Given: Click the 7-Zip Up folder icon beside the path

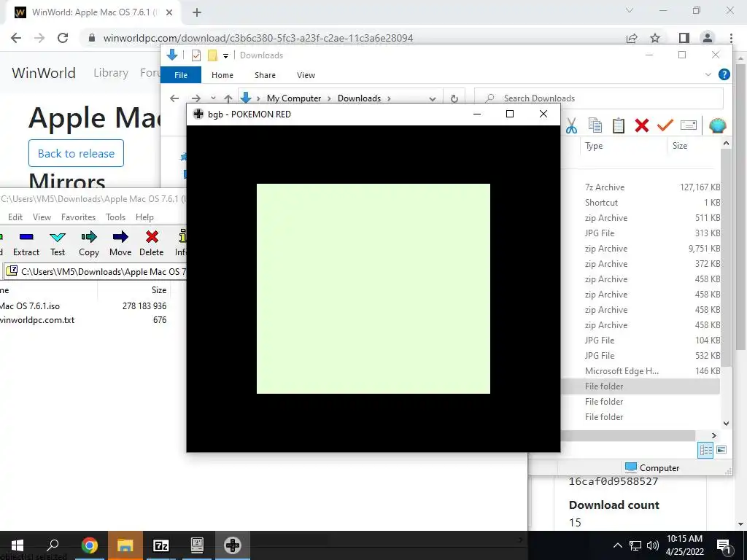Looking at the screenshot, I should pos(12,271).
